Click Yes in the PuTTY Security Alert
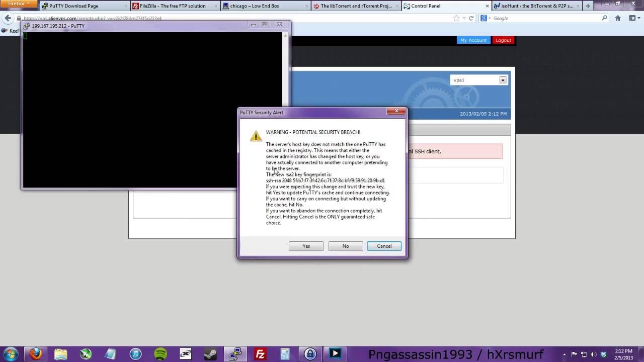The height and width of the screenshot is (362, 644). click(x=306, y=246)
